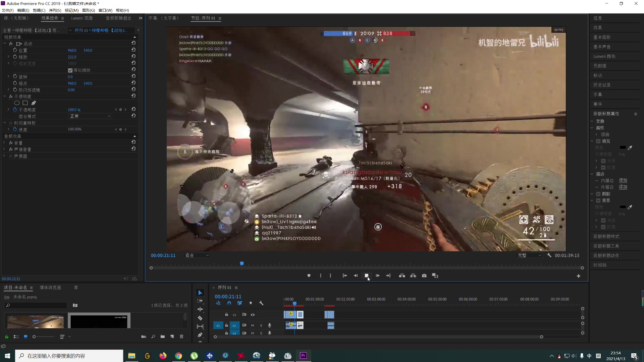Go to Out point

tap(388, 276)
